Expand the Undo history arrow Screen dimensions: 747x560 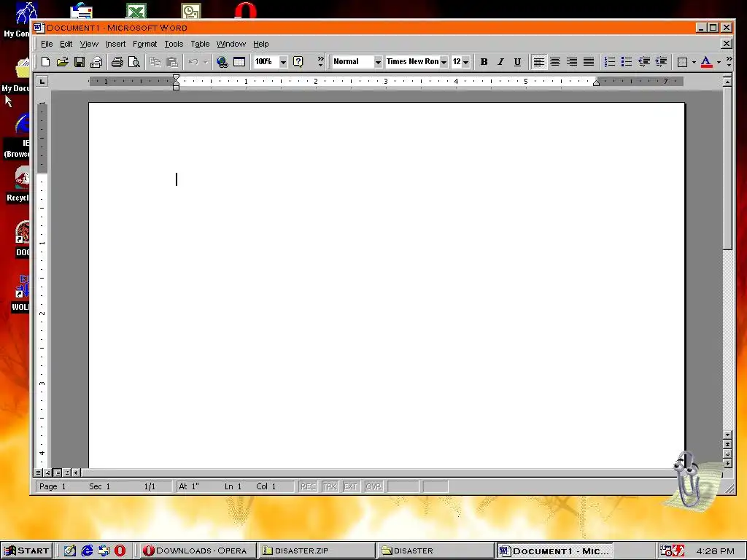205,62
